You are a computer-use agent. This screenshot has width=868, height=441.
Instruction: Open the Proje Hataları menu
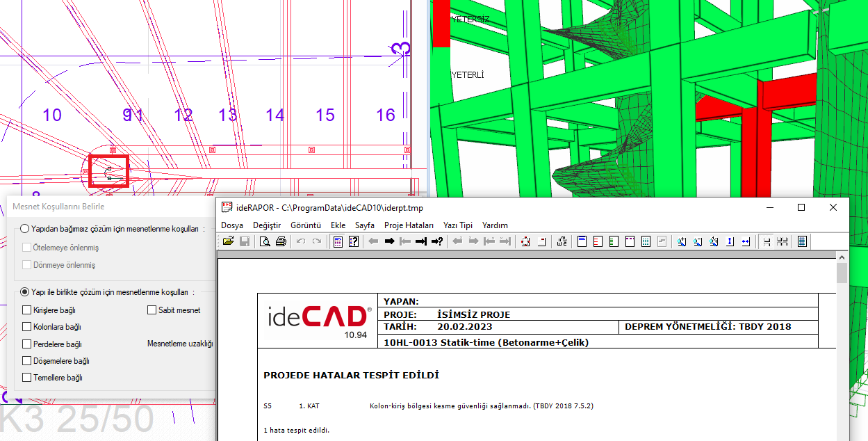point(409,225)
